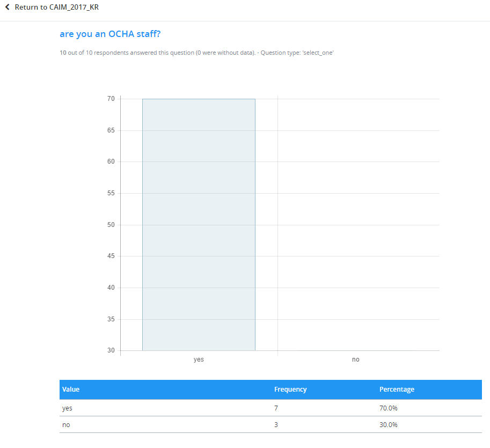Click the '30' mark on the y-axis

[x=111, y=350]
